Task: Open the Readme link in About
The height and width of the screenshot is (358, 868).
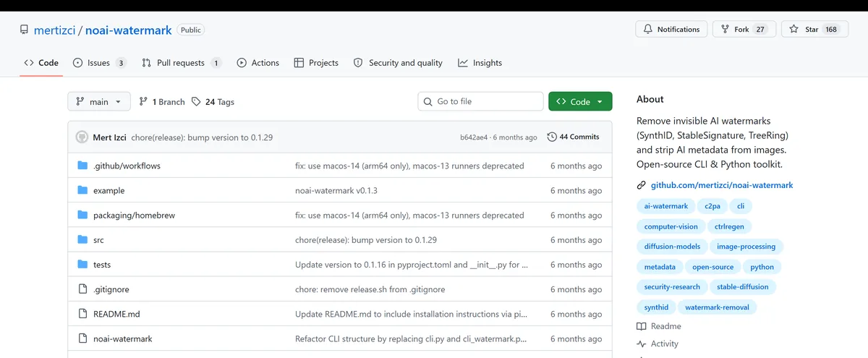Action: click(659, 326)
